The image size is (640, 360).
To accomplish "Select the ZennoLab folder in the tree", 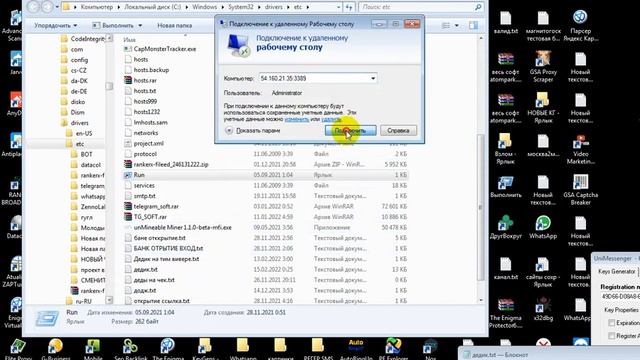I will pos(92,207).
